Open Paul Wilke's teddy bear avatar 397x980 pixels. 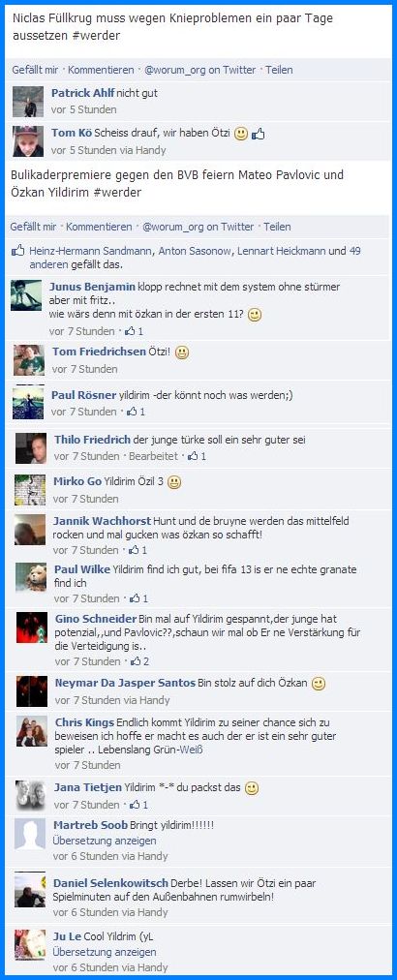click(31, 579)
